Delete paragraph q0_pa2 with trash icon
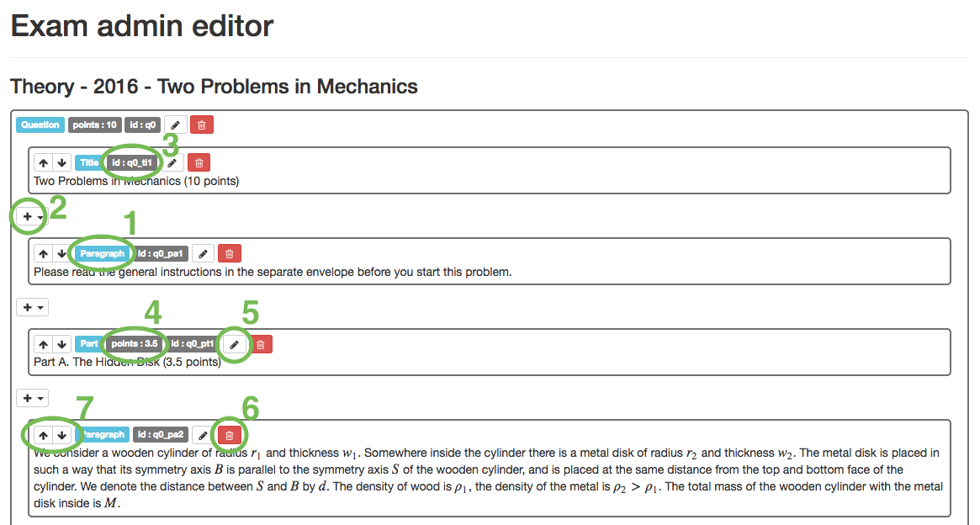 click(229, 435)
